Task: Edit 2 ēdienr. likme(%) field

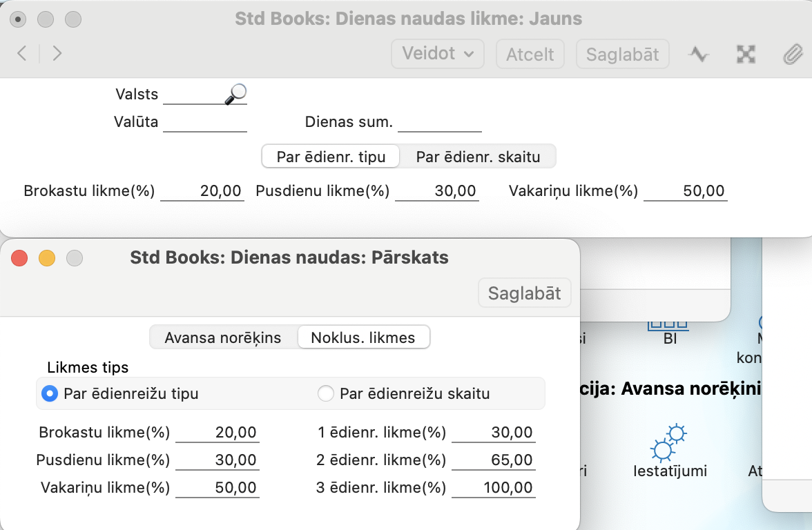Action: coord(494,460)
